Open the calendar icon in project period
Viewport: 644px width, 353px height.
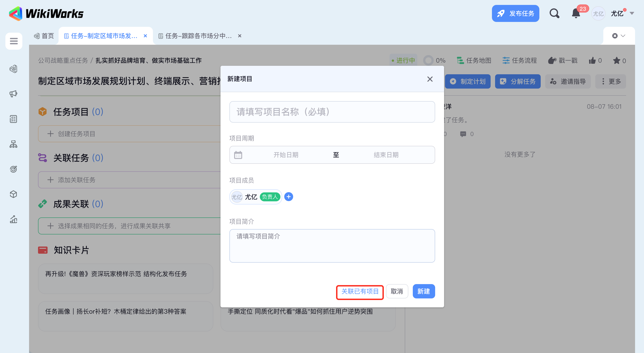point(238,155)
